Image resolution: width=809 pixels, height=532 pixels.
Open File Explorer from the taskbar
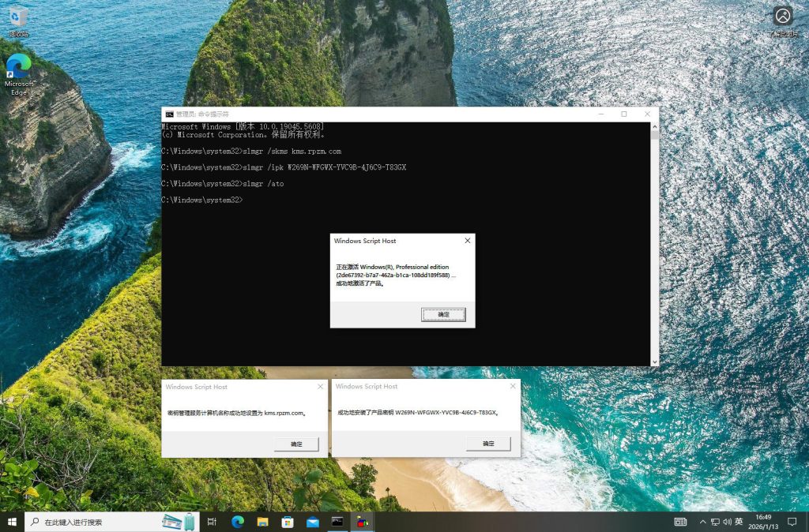point(262,522)
